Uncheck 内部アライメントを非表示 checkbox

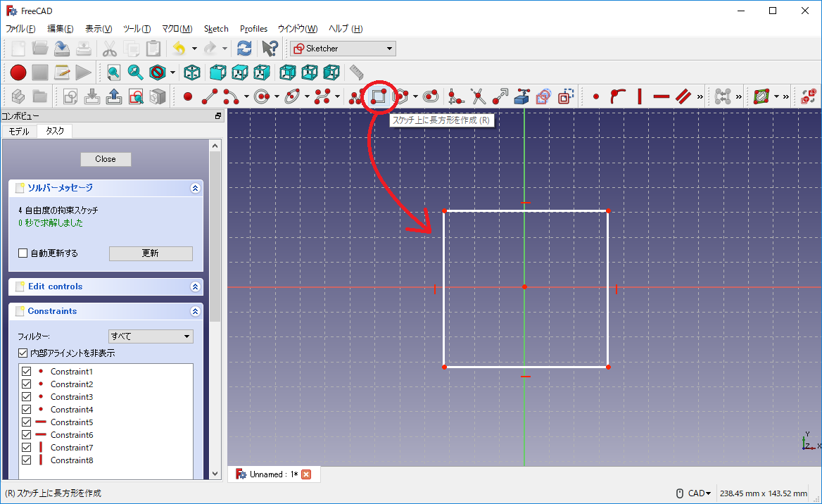click(x=23, y=353)
